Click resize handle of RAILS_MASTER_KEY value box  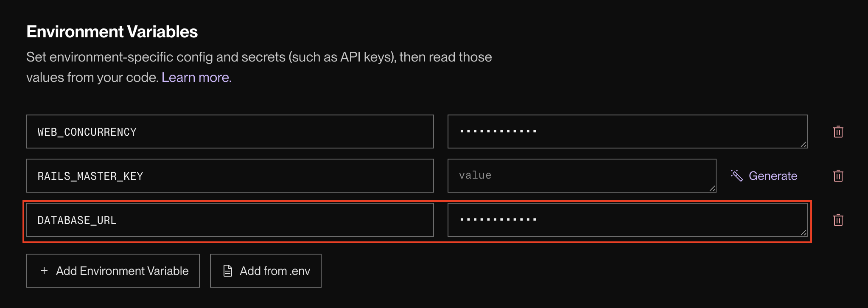(712, 188)
